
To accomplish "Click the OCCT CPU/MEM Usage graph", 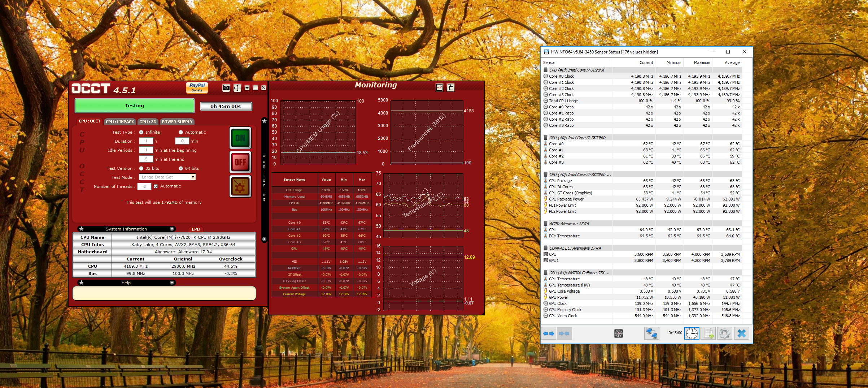I will click(318, 133).
